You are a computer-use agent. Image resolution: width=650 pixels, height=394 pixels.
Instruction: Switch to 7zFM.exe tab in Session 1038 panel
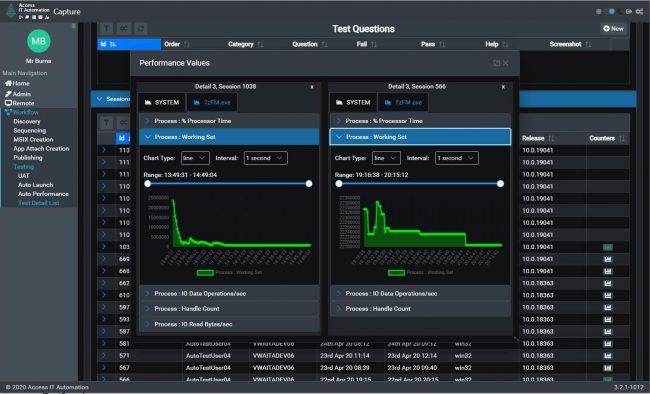point(212,102)
